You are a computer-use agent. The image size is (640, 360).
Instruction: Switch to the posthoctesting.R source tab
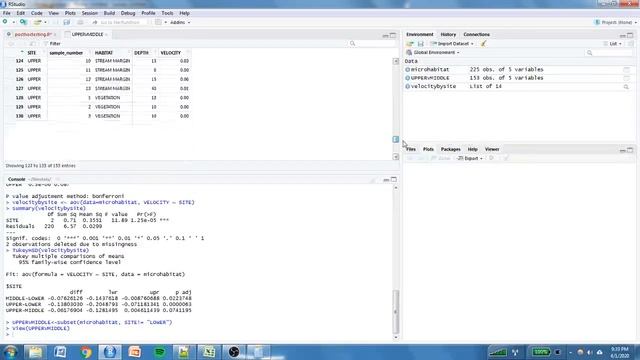tap(33, 34)
